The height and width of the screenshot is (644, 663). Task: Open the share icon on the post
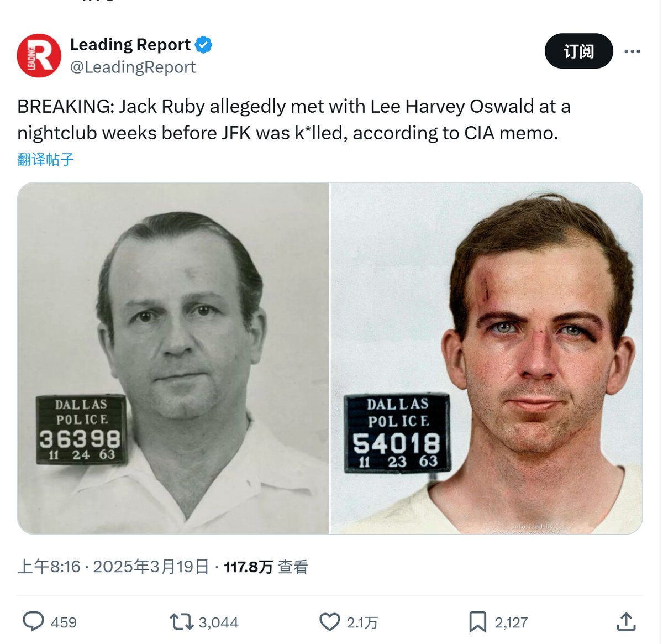pos(626,622)
